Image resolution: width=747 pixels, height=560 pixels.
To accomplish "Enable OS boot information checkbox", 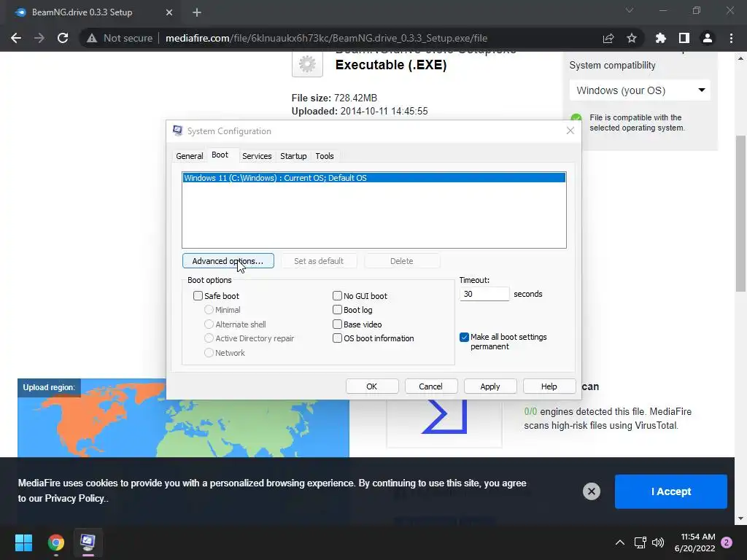I will tap(337, 338).
